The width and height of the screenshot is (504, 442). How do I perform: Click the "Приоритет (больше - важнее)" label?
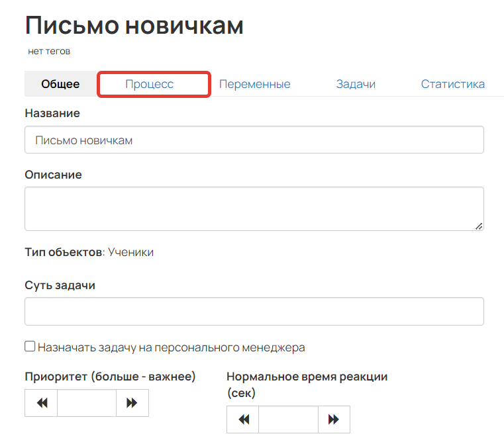tap(110, 376)
